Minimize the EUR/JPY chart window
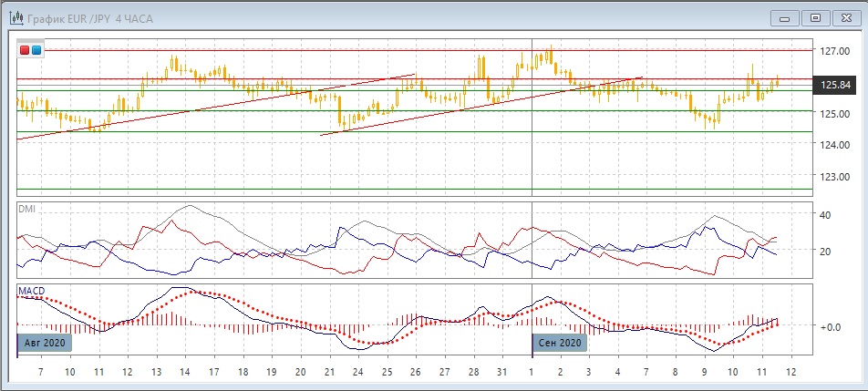This screenshot has width=868, height=391. pyautogui.click(x=785, y=17)
